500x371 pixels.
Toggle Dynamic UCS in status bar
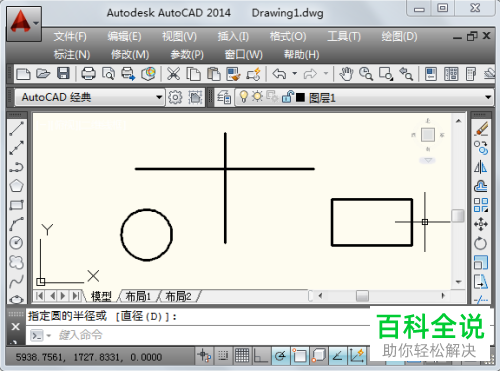pos(357,356)
